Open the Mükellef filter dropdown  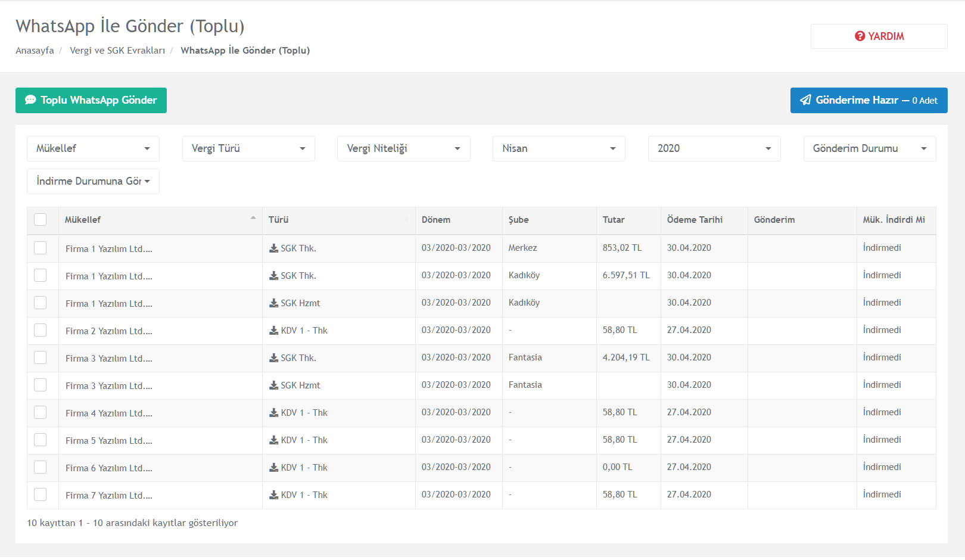pos(93,148)
